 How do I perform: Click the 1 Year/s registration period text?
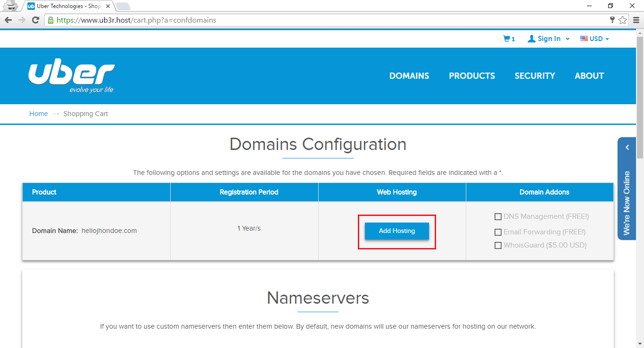tap(249, 228)
